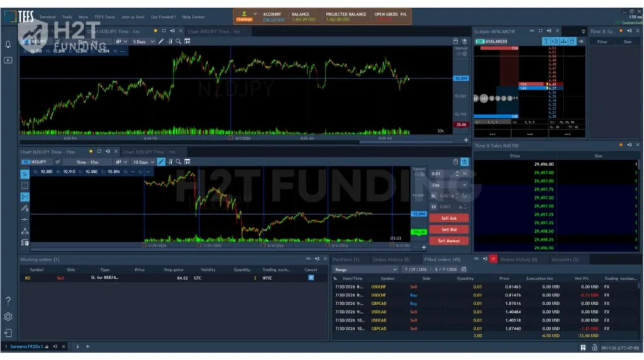The width and height of the screenshot is (644, 360).
Task: Click the lock icon in status bar
Action: pos(594,347)
